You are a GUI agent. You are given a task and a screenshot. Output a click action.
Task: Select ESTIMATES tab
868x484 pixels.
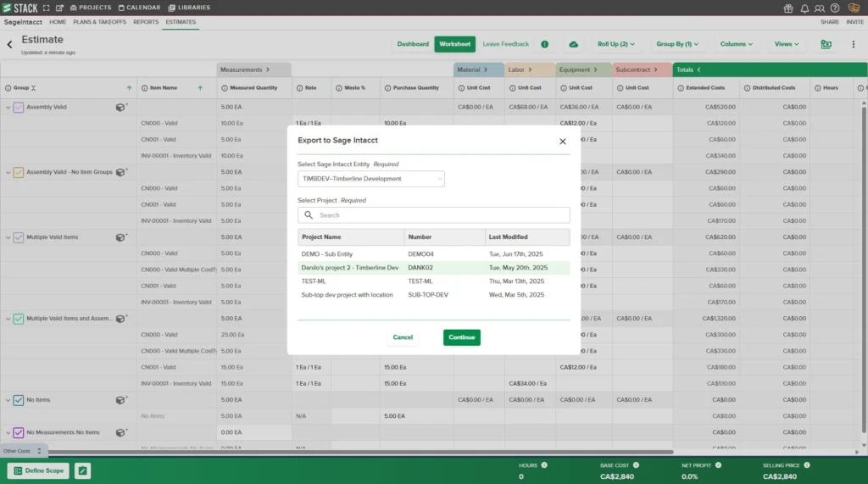tap(181, 22)
